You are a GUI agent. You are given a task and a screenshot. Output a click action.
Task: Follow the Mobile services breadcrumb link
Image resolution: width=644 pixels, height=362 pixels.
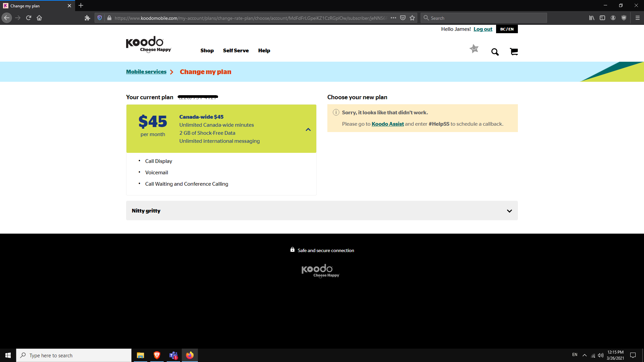coord(146,72)
